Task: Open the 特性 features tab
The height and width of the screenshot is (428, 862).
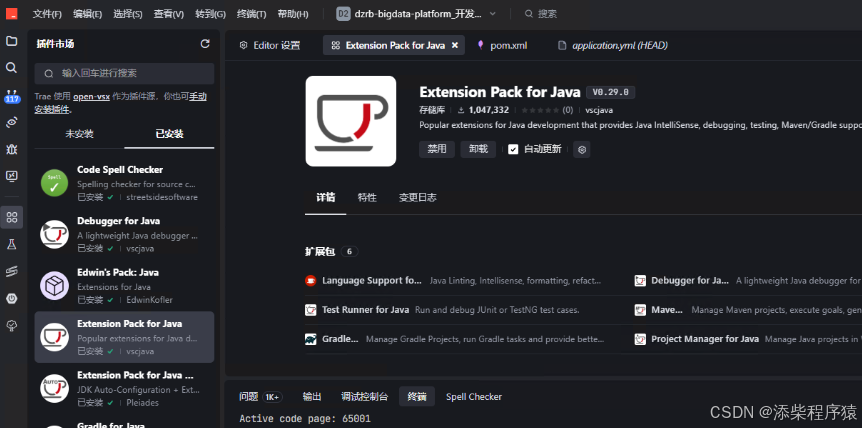Action: [x=367, y=198]
